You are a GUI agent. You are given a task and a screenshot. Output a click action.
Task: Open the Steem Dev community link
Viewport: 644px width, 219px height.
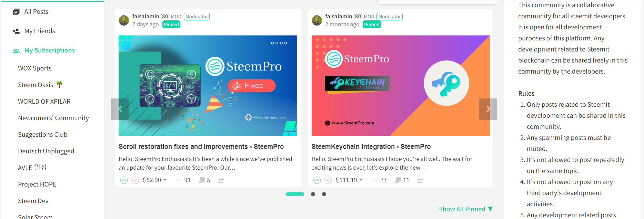[33, 201]
